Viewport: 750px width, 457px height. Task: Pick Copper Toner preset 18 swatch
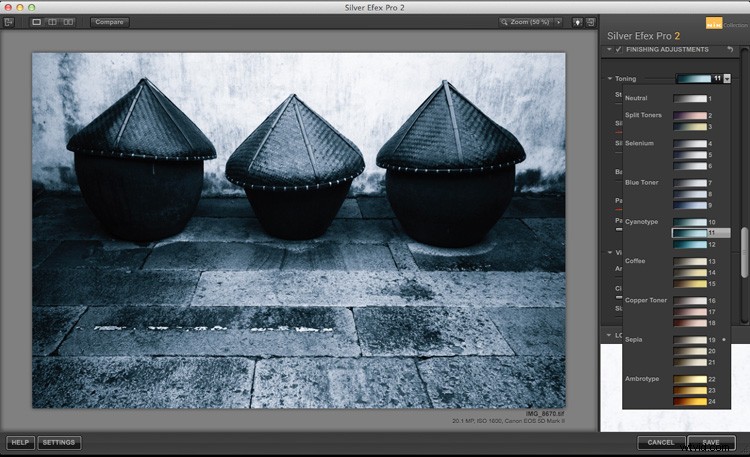(x=690, y=323)
